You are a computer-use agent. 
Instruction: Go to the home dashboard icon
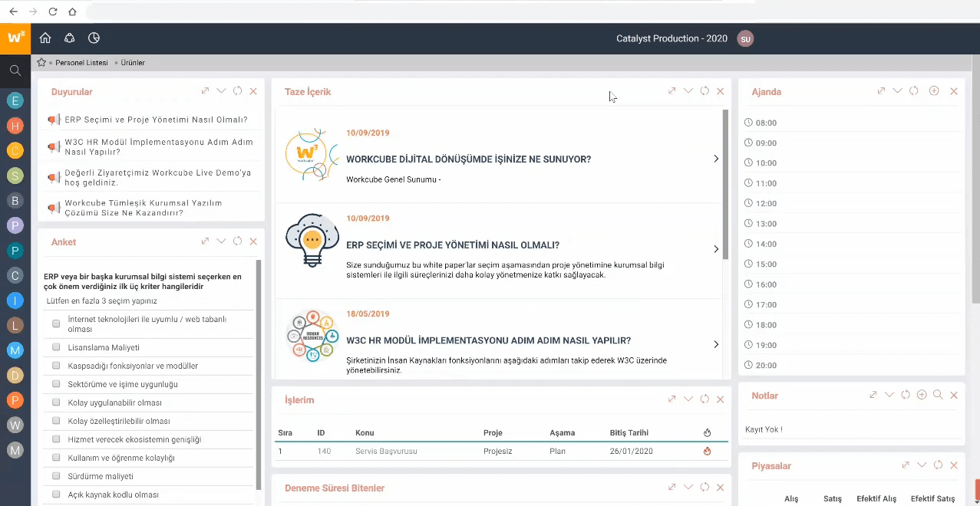point(45,38)
